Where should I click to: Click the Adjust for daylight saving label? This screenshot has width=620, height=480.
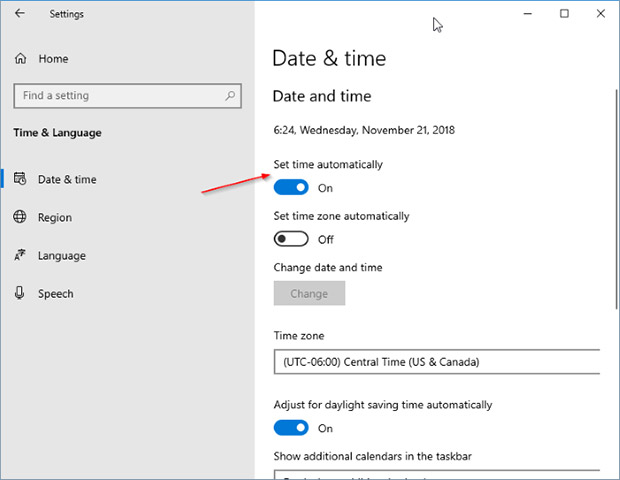[x=383, y=405]
